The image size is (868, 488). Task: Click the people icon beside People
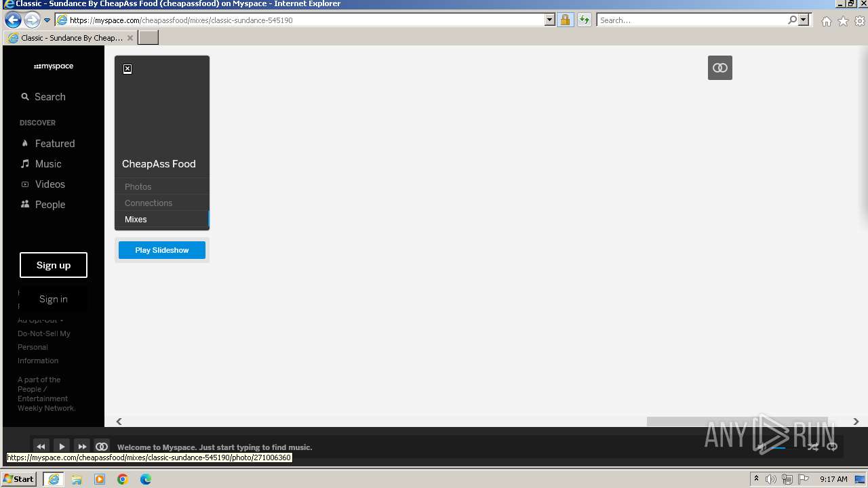[x=25, y=204]
